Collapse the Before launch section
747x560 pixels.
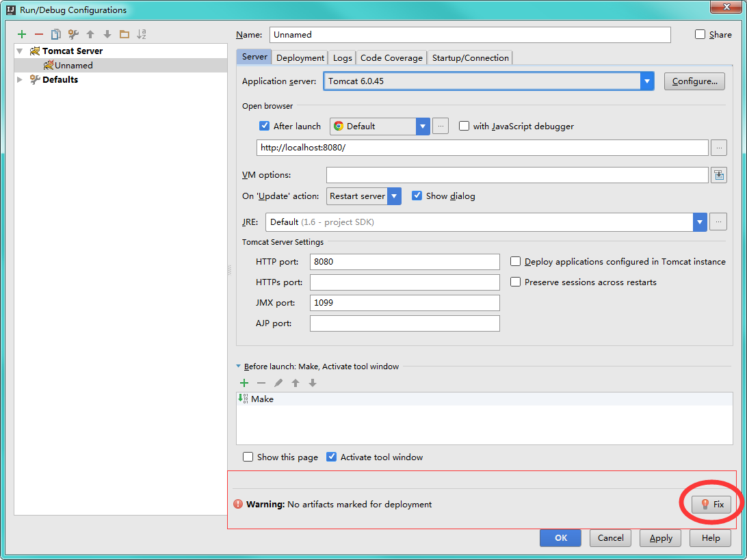pos(239,366)
